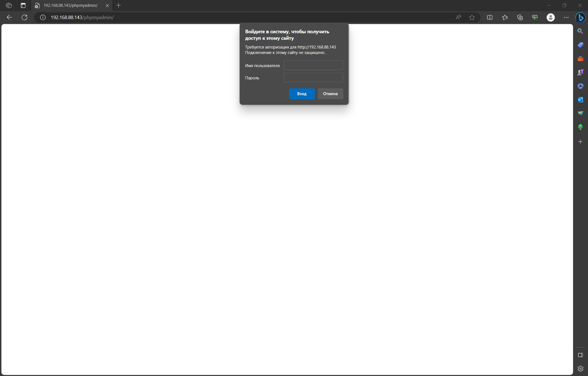Close the phpmyadmin tab
The width and height of the screenshot is (588, 376).
click(x=107, y=6)
